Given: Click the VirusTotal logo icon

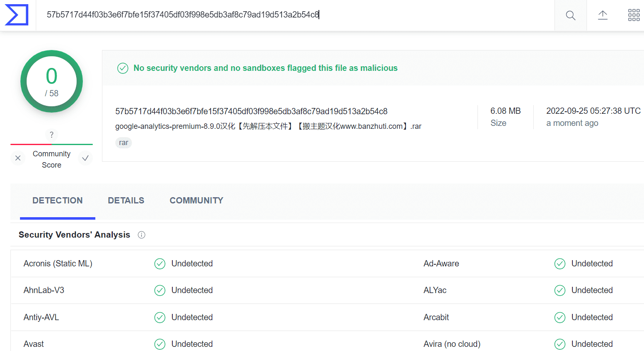Looking at the screenshot, I should (x=17, y=15).
